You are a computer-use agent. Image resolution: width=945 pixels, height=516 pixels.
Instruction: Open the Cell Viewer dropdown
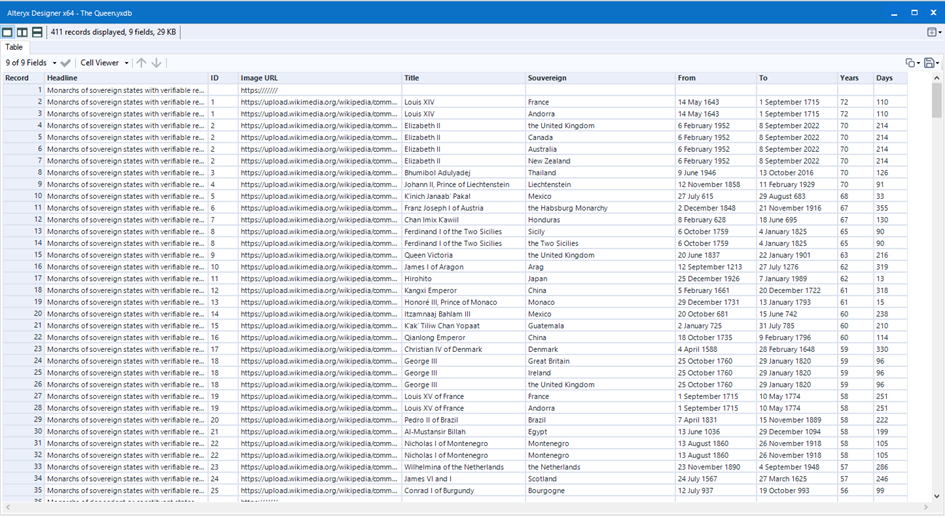(x=103, y=63)
